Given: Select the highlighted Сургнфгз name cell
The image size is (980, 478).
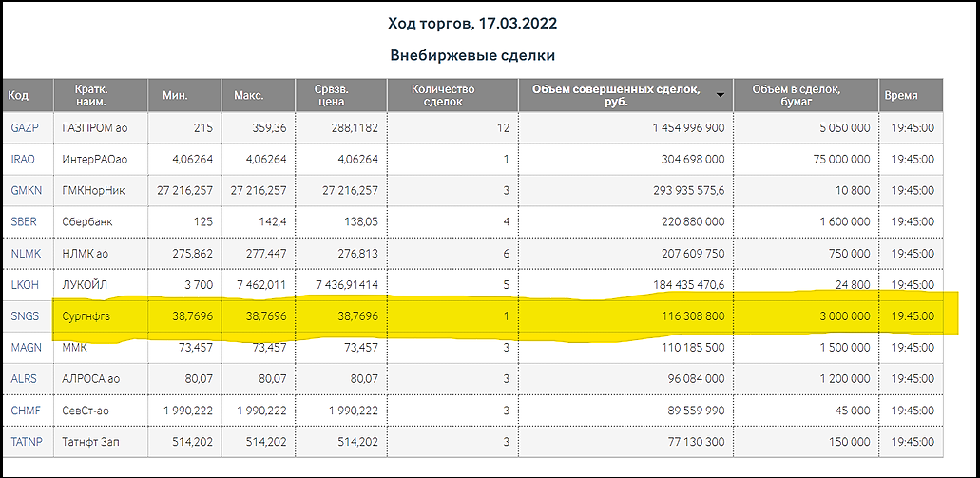Looking at the screenshot, I should pyautogui.click(x=101, y=316).
